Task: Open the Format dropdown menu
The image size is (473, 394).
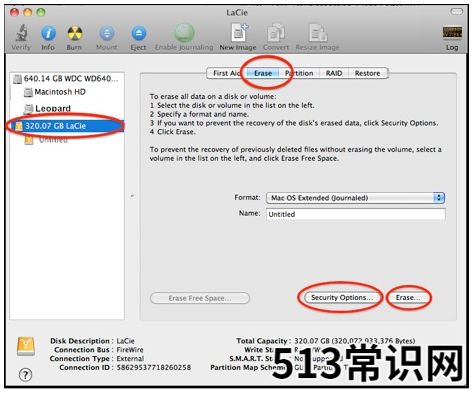Action: click(x=355, y=198)
